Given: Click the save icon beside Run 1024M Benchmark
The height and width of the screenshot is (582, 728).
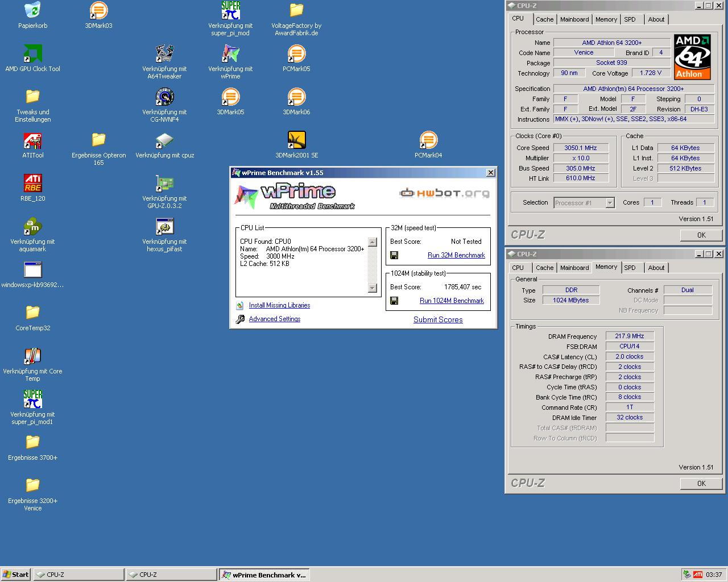Looking at the screenshot, I should [394, 301].
